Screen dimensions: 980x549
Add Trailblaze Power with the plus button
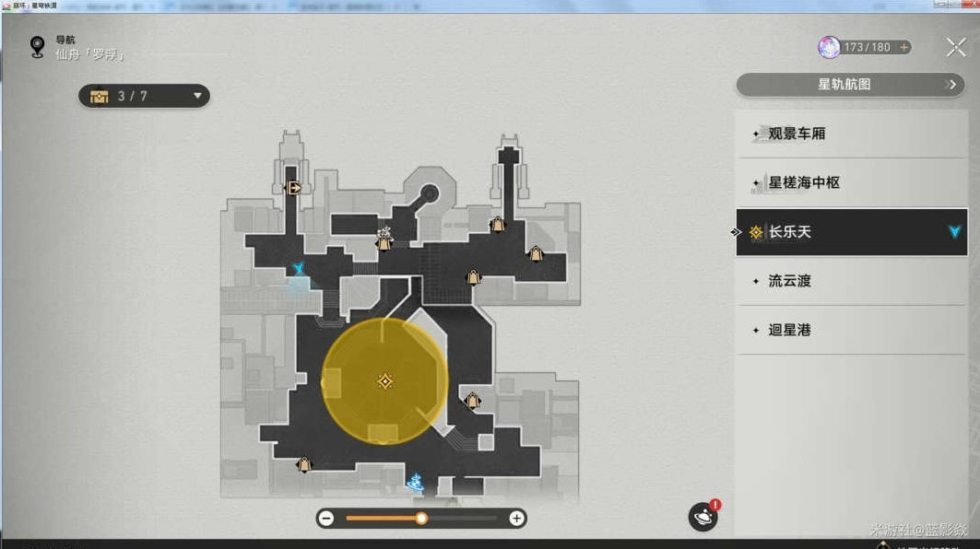coord(903,47)
